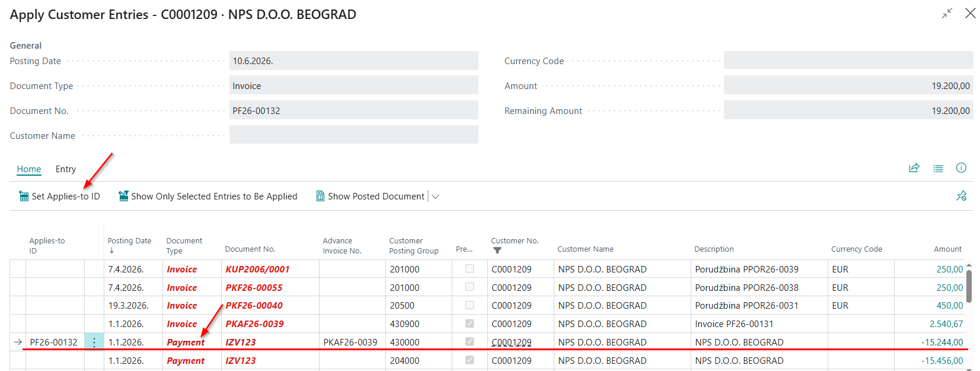Viewport: 980px width, 371px height.
Task: Open the share page icon
Action: pyautogui.click(x=914, y=168)
